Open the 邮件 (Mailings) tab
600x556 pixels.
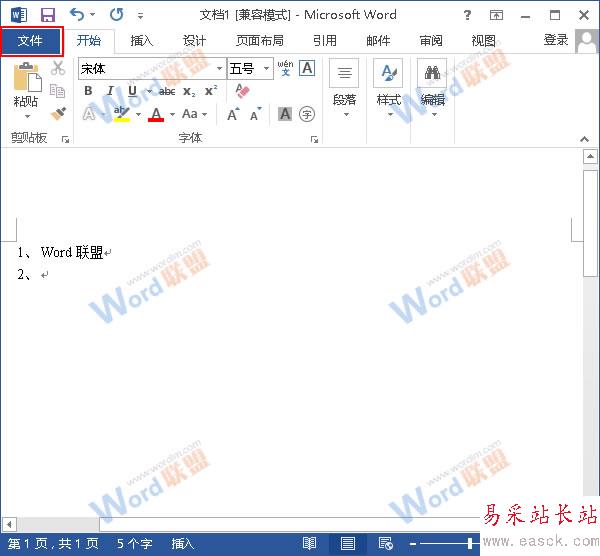[378, 41]
